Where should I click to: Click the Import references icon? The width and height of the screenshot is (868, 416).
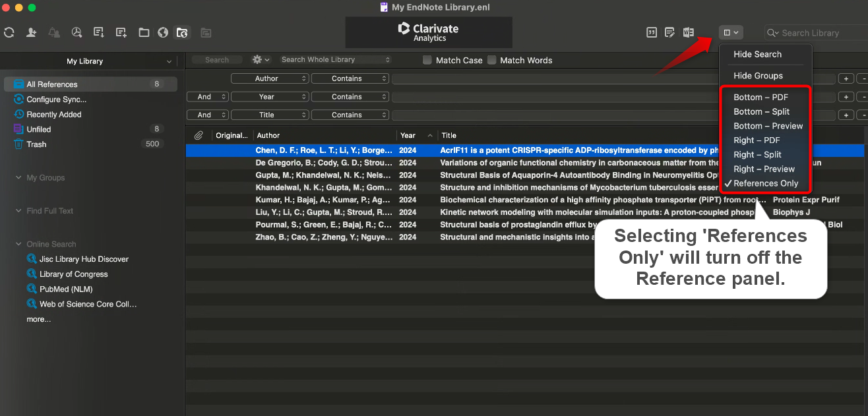(x=98, y=32)
